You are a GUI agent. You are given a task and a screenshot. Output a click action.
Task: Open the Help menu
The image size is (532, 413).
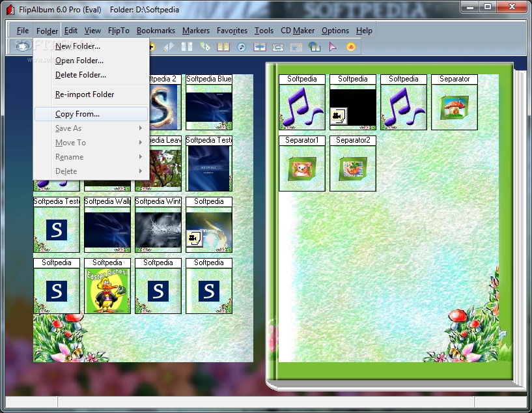coord(364,31)
